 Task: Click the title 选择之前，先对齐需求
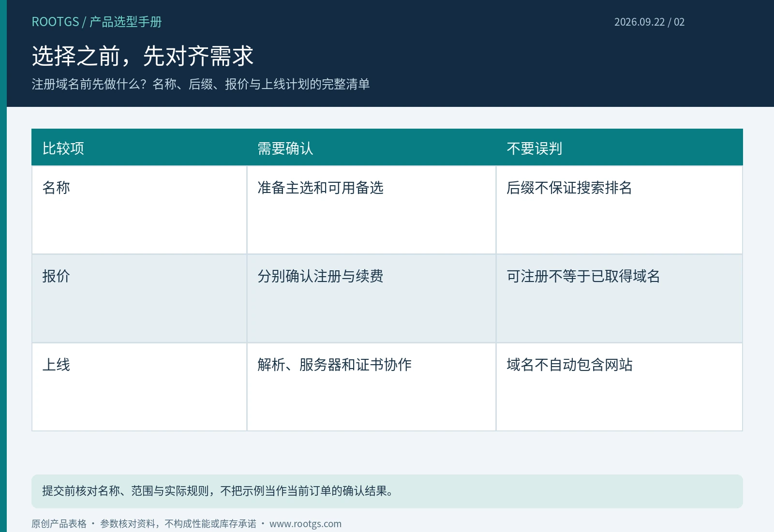coord(143,56)
